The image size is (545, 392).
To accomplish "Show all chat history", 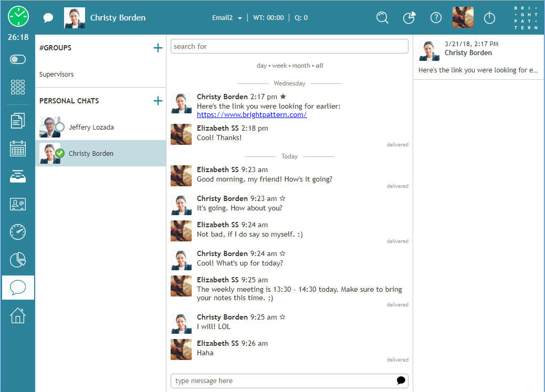I will point(319,65).
